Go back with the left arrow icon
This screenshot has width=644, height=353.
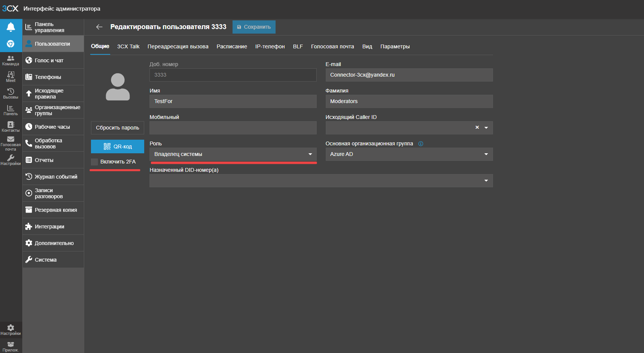tap(99, 27)
